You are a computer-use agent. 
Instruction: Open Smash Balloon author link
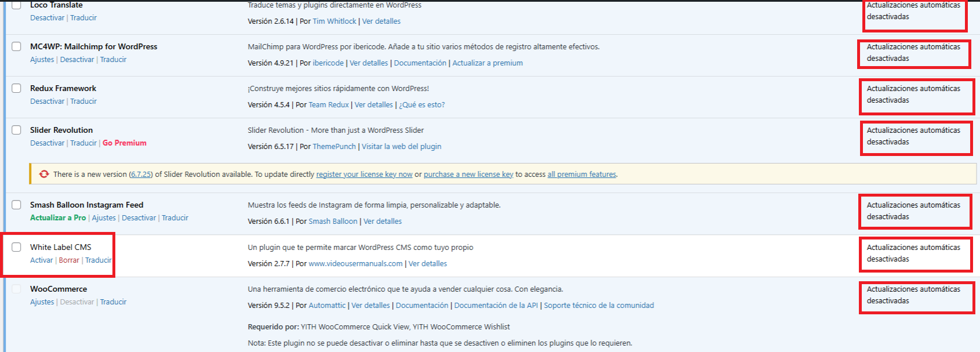[333, 222]
